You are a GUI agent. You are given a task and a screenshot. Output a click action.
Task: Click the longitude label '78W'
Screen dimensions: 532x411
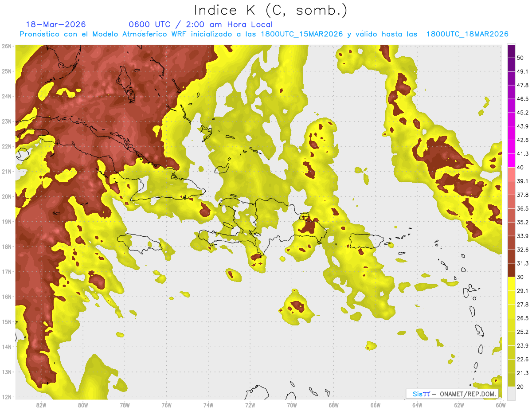pos(125,405)
